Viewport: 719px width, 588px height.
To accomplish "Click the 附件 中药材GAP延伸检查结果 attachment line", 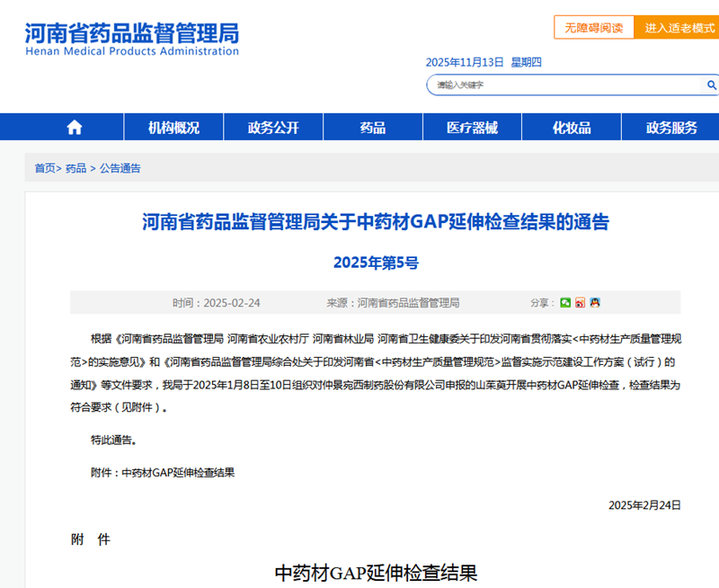I will point(163,472).
